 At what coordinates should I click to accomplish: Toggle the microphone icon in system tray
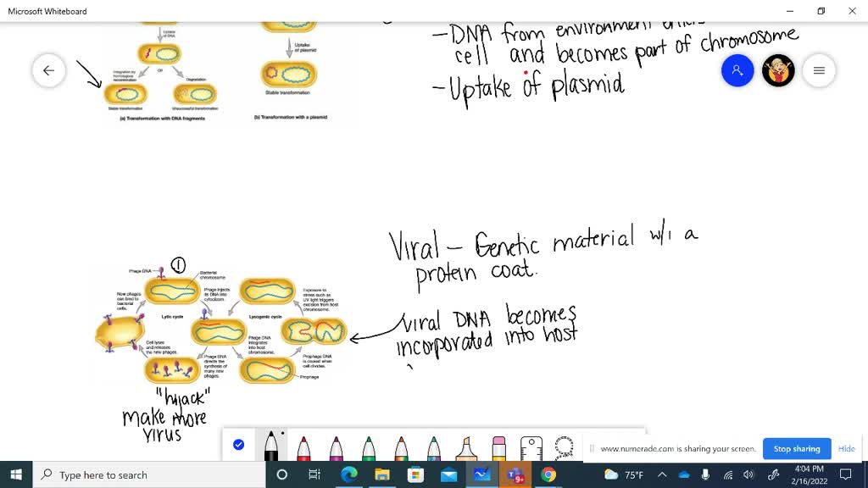point(705,474)
